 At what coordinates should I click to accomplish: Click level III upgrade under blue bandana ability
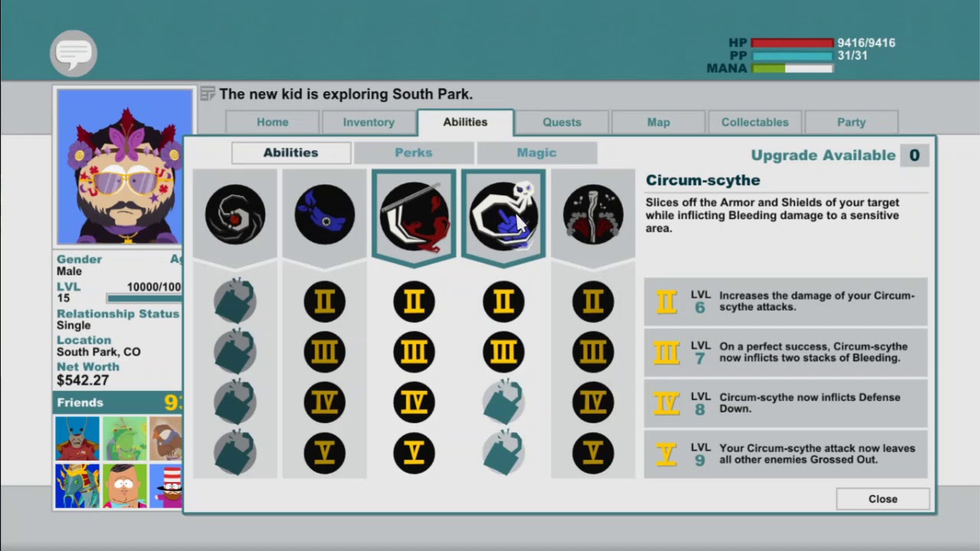(x=325, y=352)
